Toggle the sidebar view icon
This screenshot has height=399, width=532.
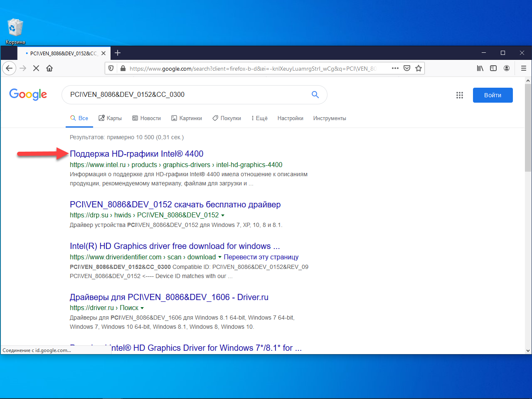click(493, 68)
